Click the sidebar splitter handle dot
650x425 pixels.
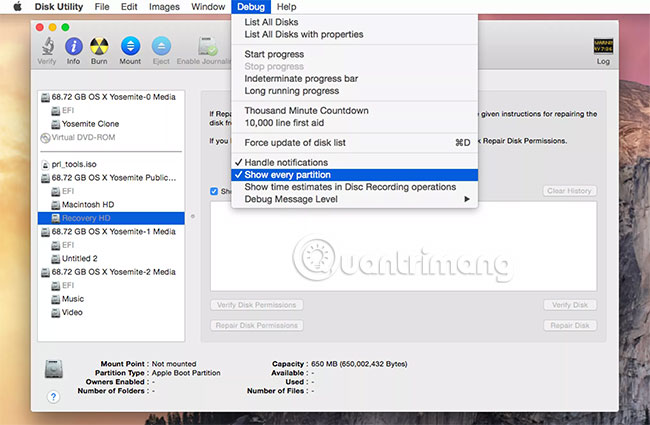192,216
